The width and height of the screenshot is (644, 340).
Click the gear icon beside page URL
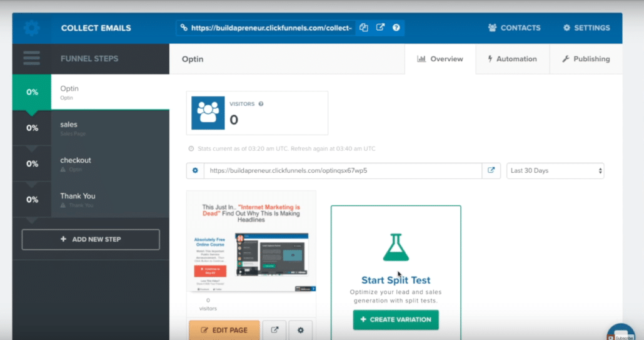coord(195,170)
